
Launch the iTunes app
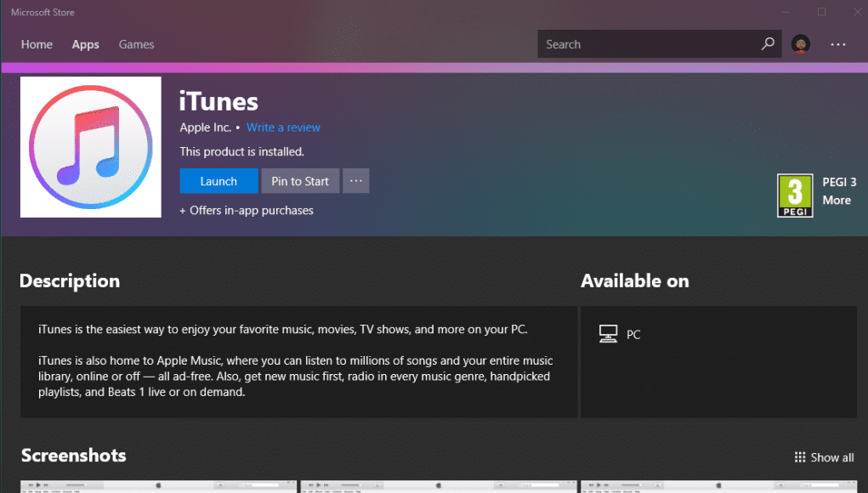tap(218, 181)
